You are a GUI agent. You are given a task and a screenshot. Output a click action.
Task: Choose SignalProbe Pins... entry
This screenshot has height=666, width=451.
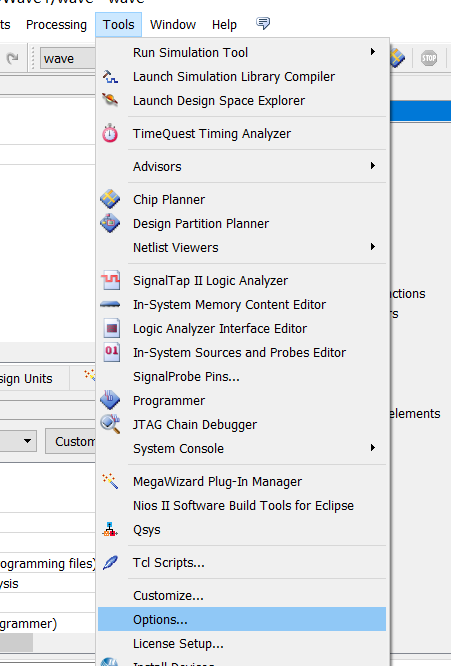coord(242,376)
